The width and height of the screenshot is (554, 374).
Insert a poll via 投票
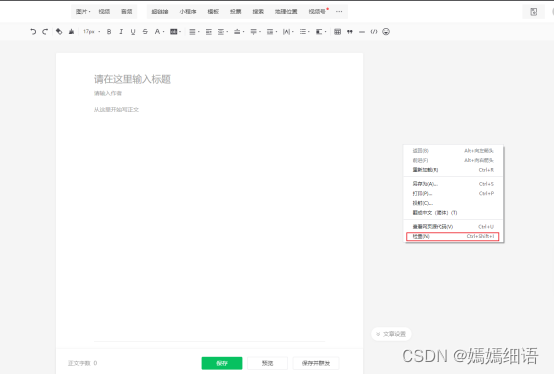click(236, 12)
